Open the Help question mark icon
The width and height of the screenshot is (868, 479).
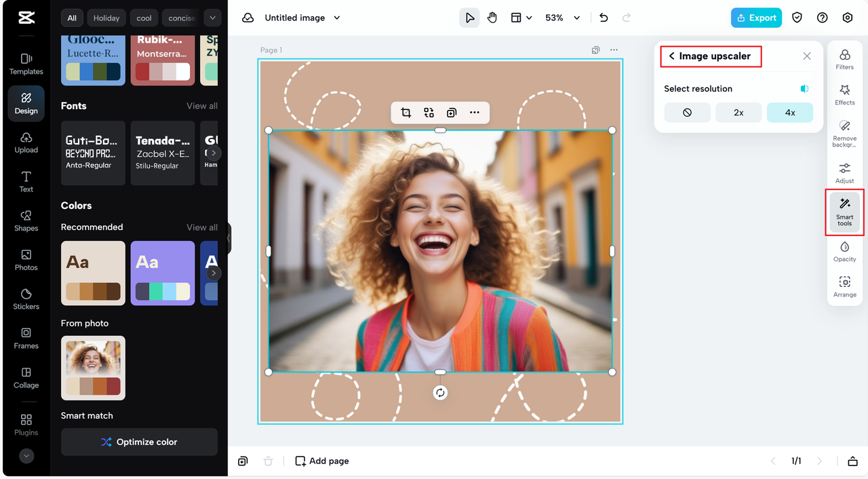[823, 18]
